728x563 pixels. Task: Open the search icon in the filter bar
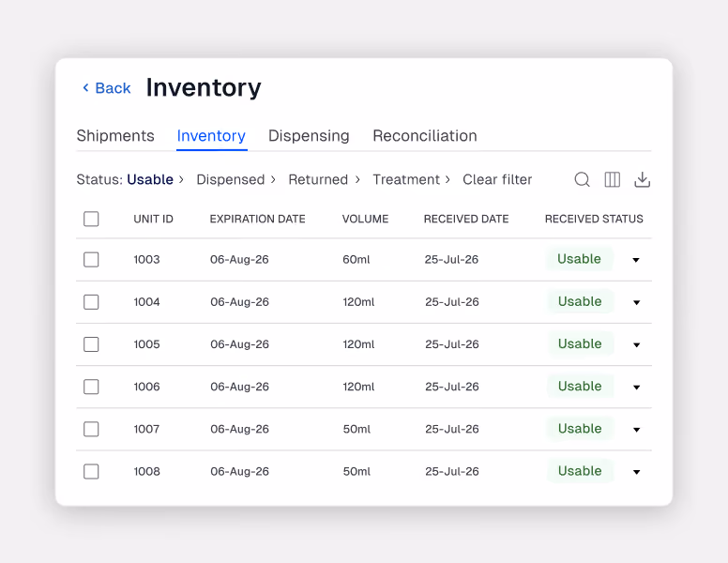pos(583,179)
